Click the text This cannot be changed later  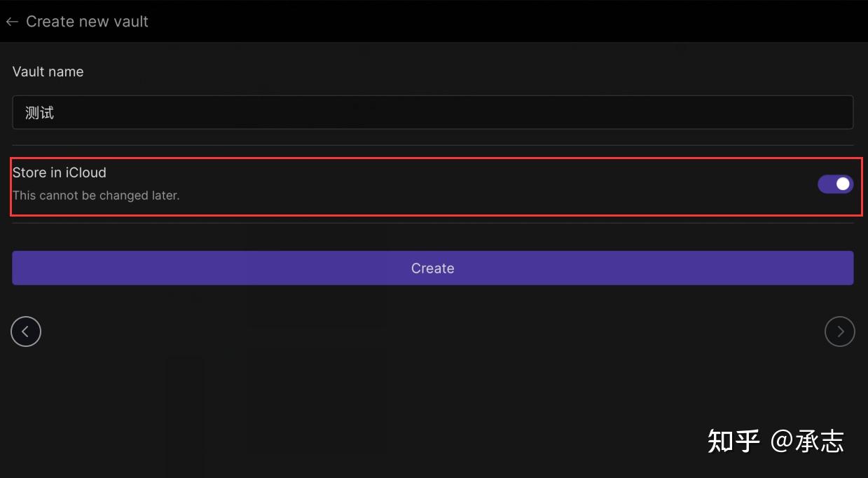[96, 196]
